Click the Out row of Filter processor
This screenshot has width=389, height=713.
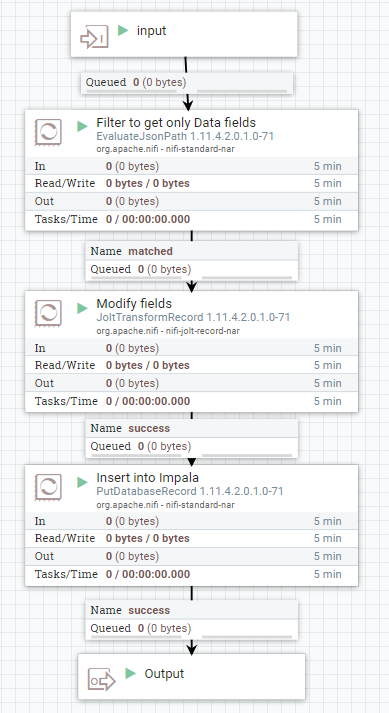pyautogui.click(x=192, y=201)
